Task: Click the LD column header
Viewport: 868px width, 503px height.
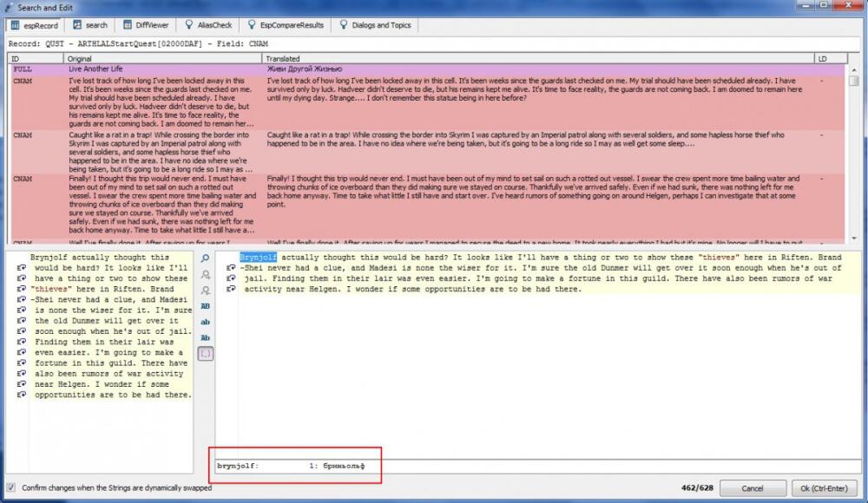Action: 831,59
